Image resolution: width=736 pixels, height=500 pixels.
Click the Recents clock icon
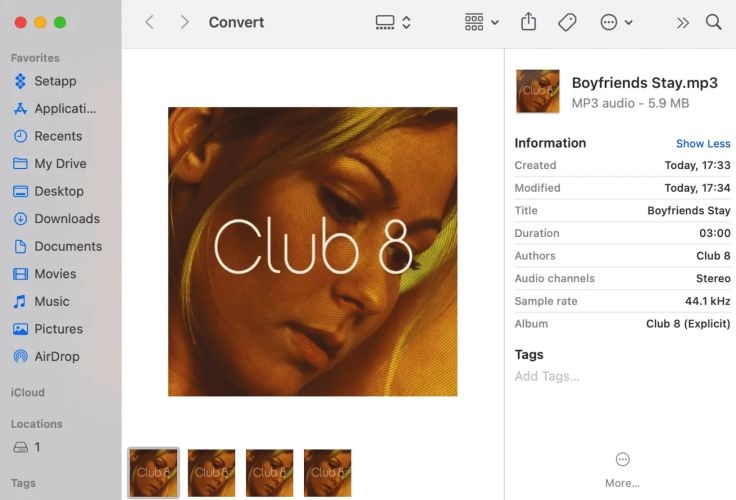20,136
